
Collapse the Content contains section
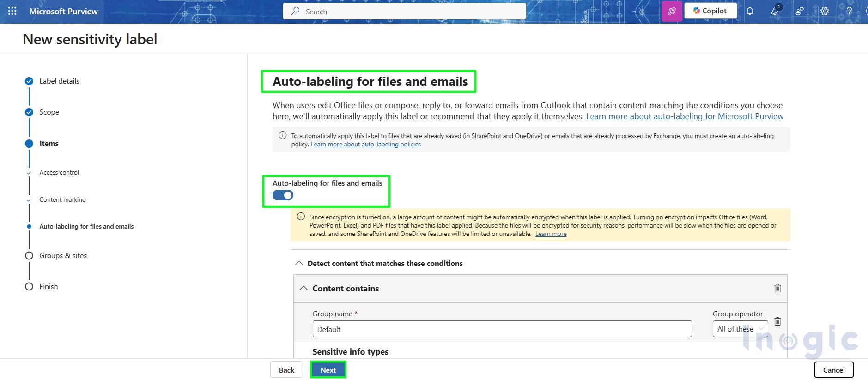(303, 288)
